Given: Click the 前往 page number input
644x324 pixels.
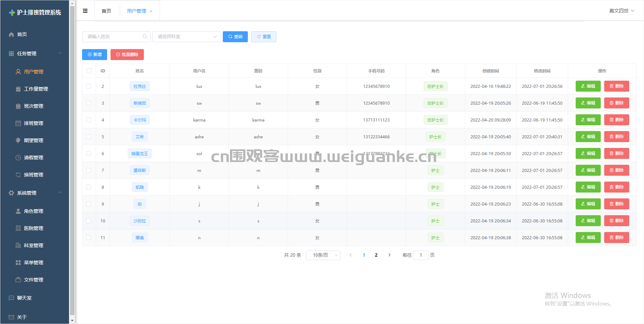Looking at the screenshot, I should point(421,255).
